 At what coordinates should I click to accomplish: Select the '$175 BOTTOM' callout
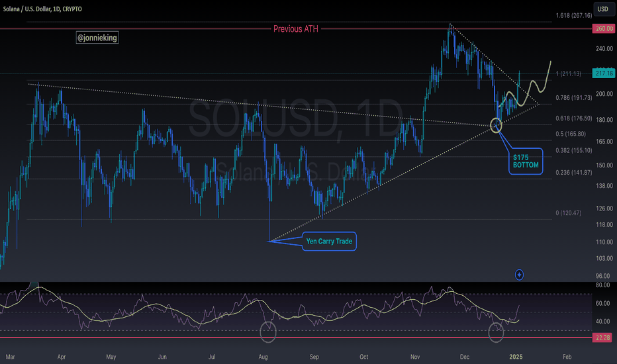pos(526,161)
